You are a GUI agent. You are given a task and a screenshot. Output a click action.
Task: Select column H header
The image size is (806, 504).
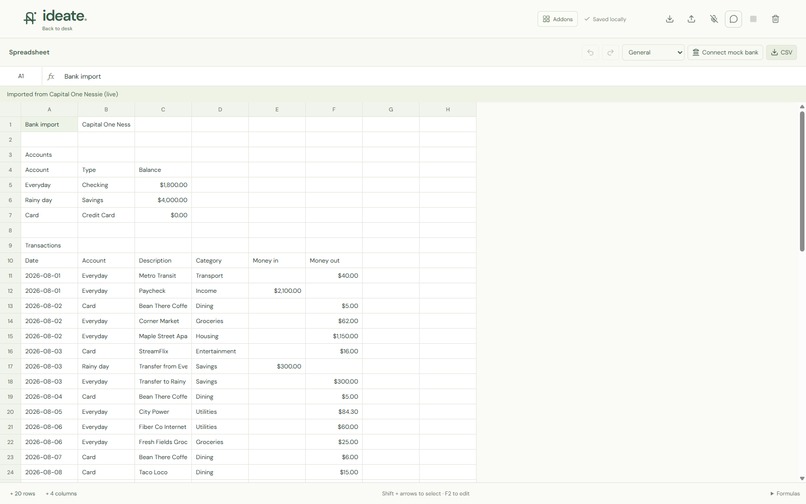click(x=448, y=110)
